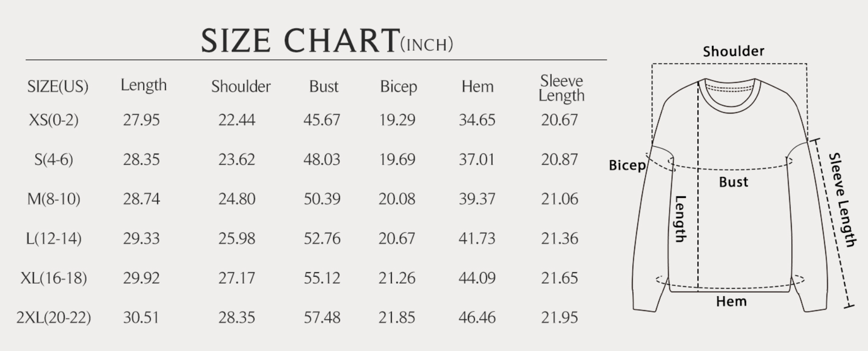
Task: Click the Sleeve Length column header
Action: coord(561,88)
